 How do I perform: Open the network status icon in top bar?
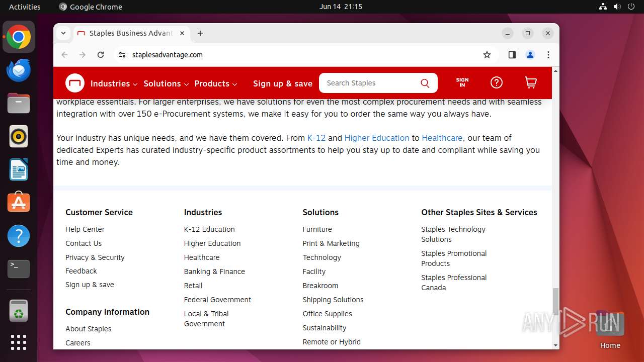point(603,7)
